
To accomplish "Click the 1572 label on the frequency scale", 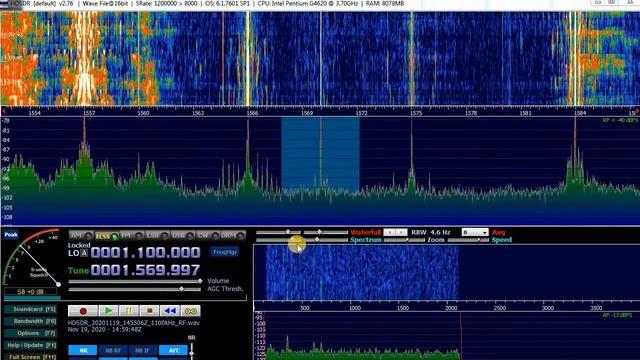I will (362, 113).
